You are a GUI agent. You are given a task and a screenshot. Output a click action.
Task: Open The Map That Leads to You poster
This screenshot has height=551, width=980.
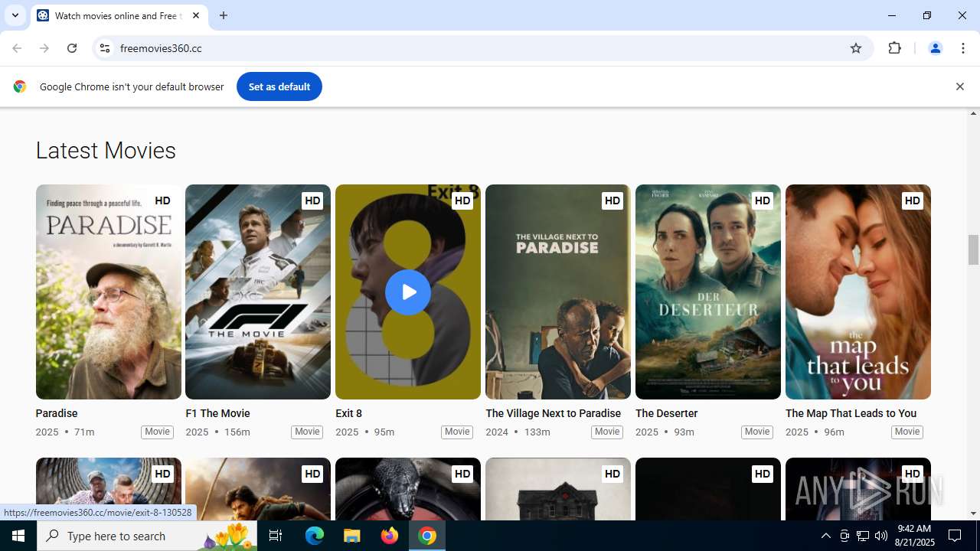point(858,292)
